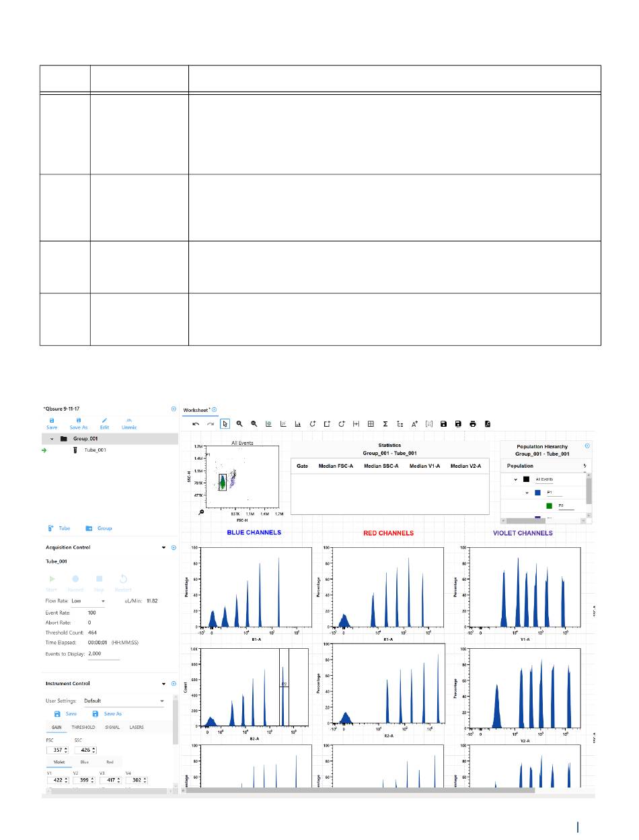Image resolution: width=639 pixels, height=840 pixels.
Task: Click the undo arrow in worksheet toolbar
Action: click(x=196, y=424)
